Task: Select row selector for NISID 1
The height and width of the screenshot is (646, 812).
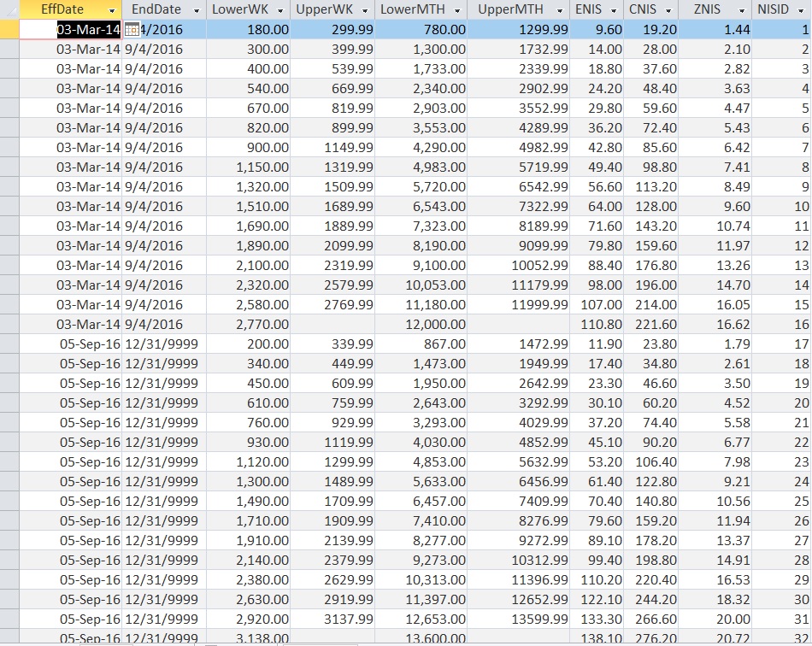Action: (9, 30)
